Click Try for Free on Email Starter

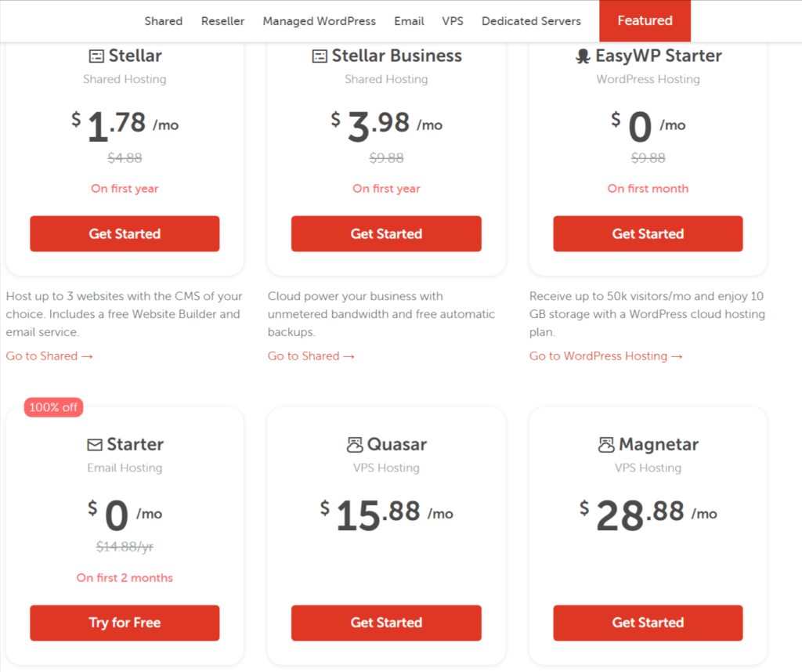coord(125,623)
